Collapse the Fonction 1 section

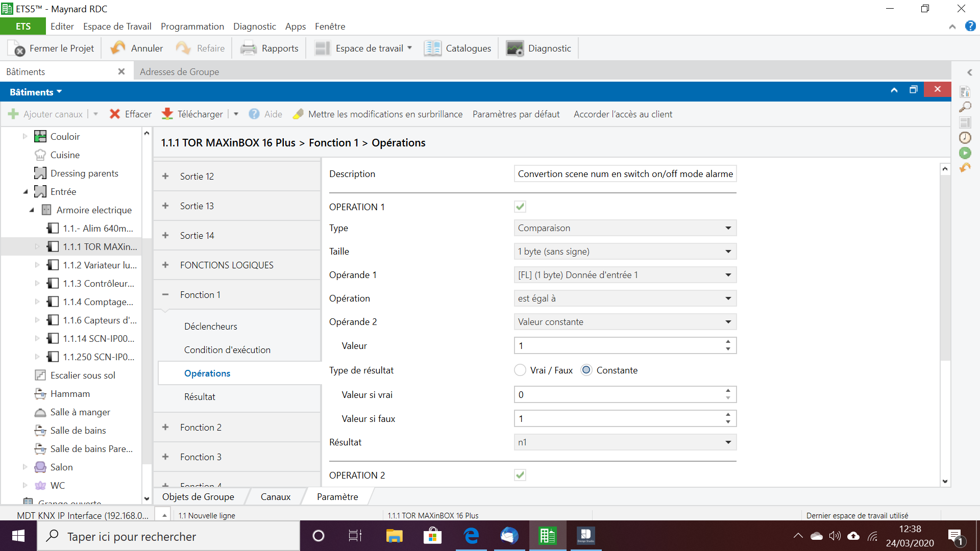pyautogui.click(x=165, y=295)
